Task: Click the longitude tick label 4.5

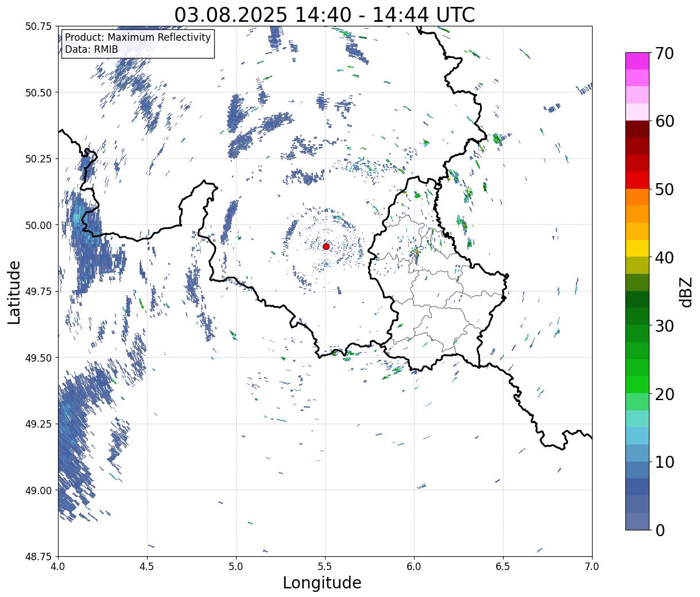Action: [x=147, y=566]
